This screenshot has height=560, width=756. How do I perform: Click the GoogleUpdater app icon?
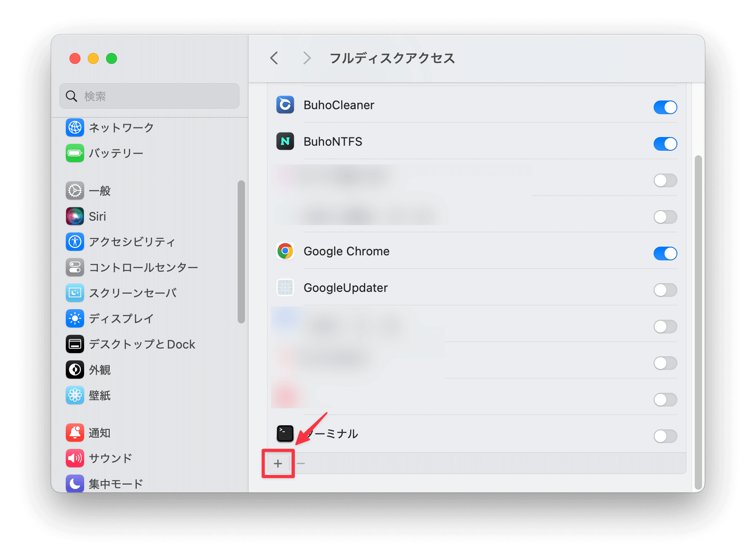(285, 287)
